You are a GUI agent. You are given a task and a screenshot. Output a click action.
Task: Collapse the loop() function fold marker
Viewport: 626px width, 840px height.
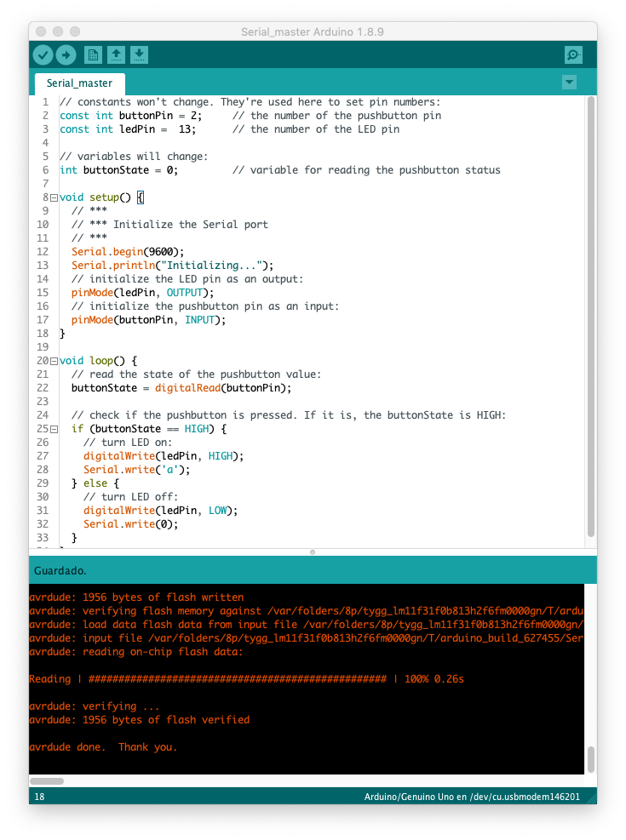click(x=54, y=361)
